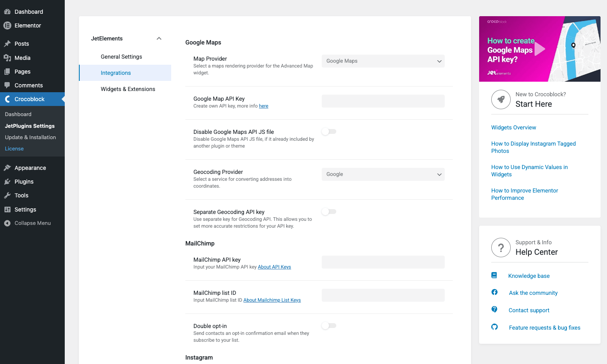Open General Settings tab

(121, 57)
